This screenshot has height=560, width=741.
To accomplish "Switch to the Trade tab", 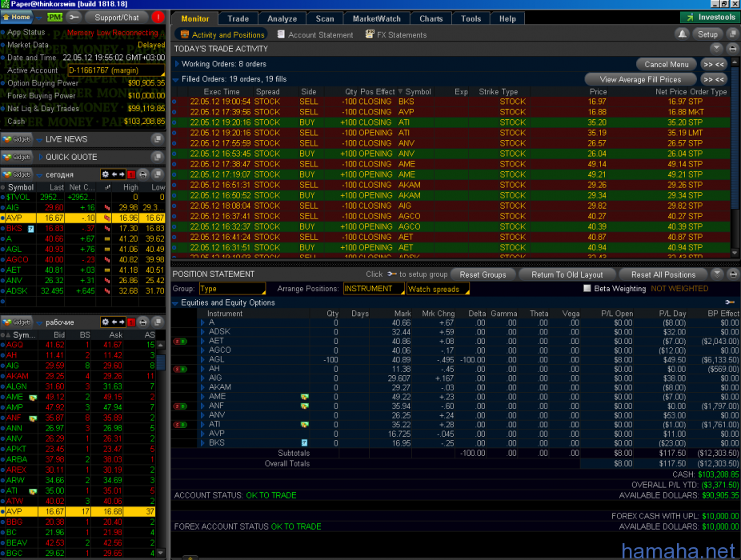I will 238,18.
